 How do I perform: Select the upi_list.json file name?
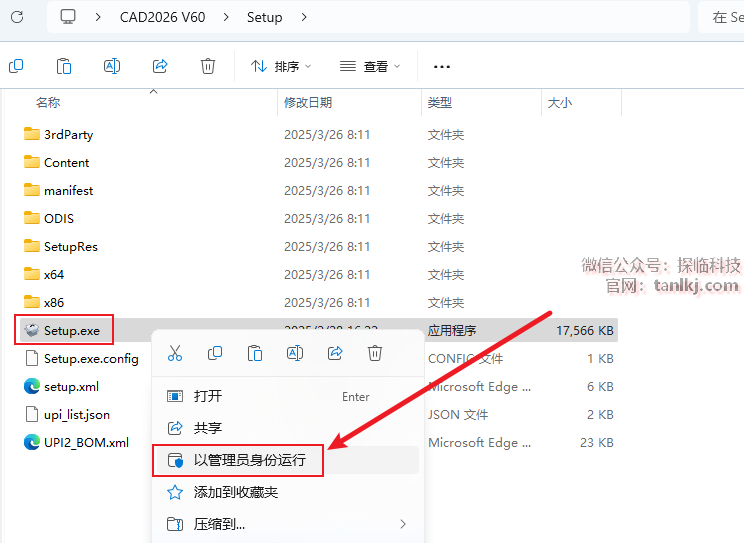77,414
